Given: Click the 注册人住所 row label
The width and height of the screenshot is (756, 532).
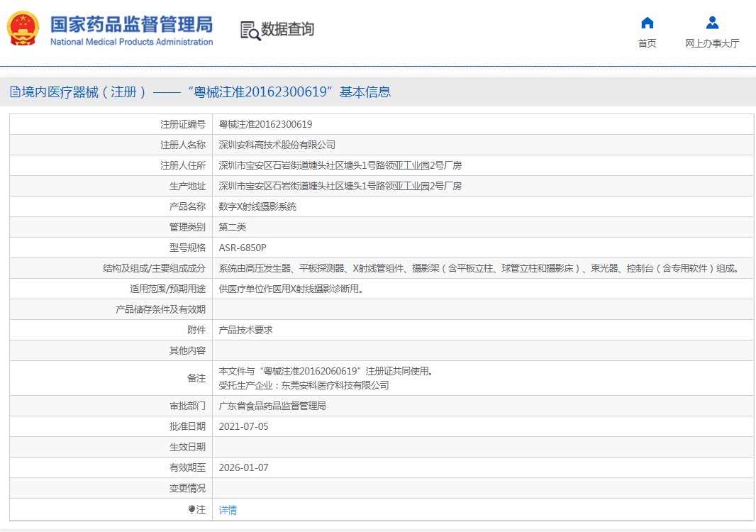Looking at the screenshot, I should pyautogui.click(x=183, y=165).
